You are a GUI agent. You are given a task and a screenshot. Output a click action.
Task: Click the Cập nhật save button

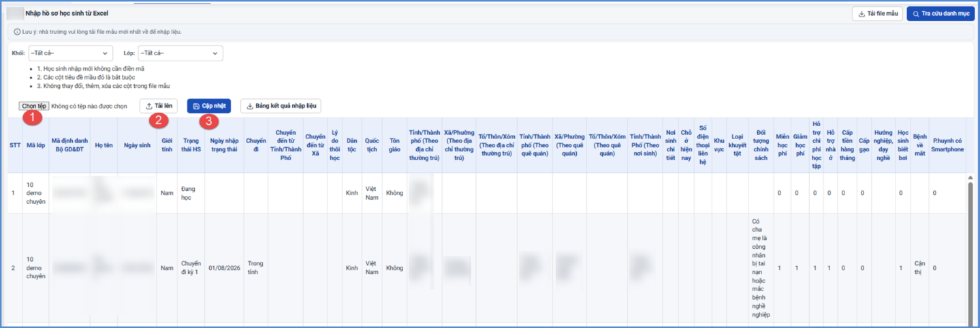click(x=209, y=106)
